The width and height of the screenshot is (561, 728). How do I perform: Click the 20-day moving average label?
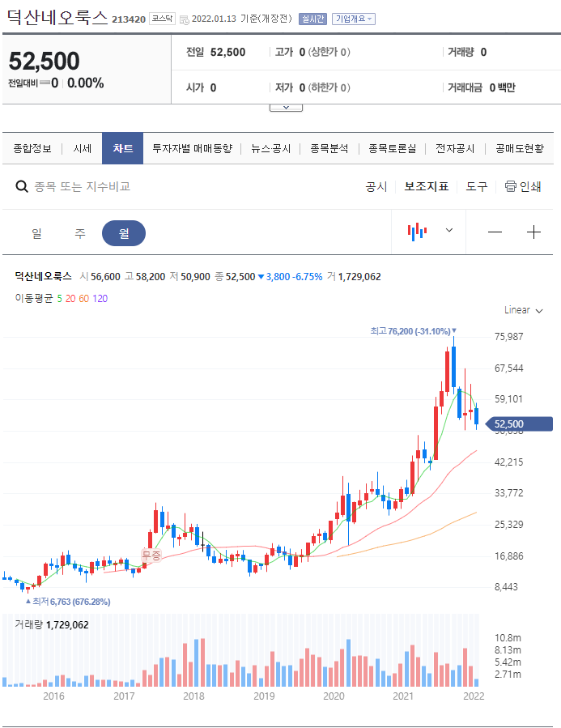coord(70,299)
